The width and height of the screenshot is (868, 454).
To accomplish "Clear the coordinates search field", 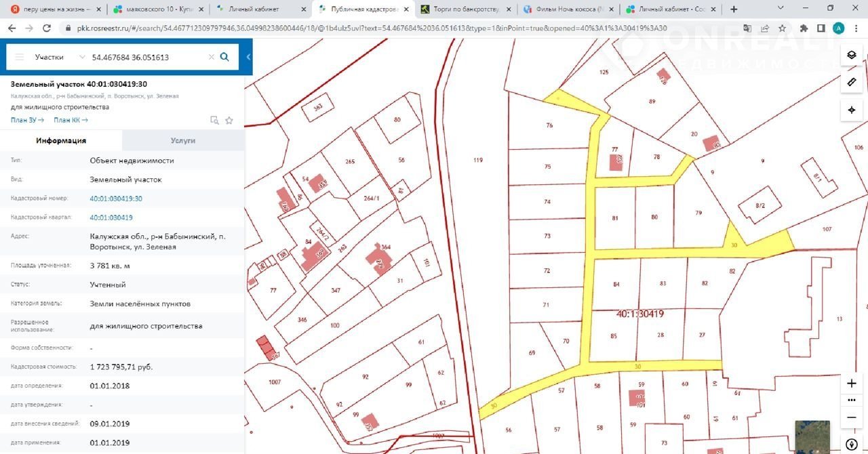I will [211, 58].
